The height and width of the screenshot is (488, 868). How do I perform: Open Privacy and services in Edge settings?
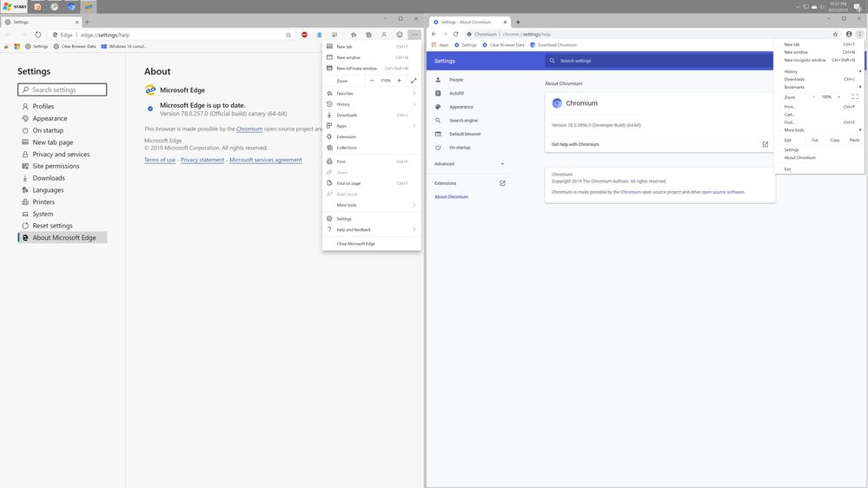point(62,155)
